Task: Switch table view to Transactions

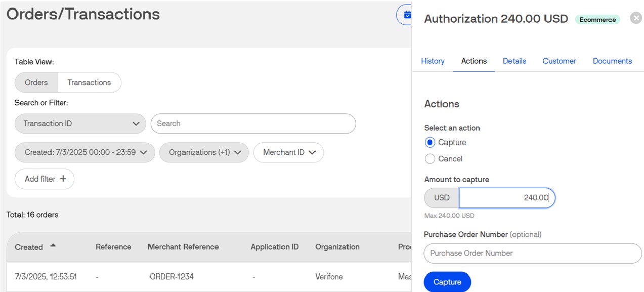Action: pos(90,82)
